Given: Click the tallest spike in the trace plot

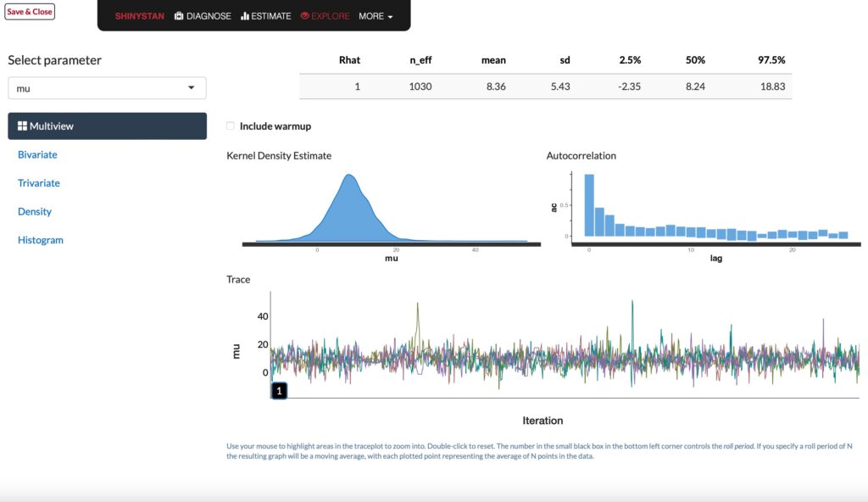Looking at the screenshot, I should point(632,303).
